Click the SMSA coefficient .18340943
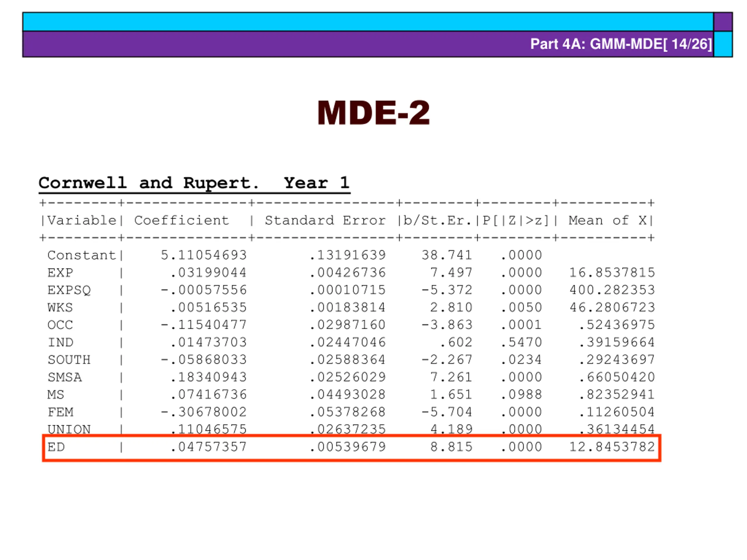Image resolution: width=747 pixels, height=560 pixels. 208,377
